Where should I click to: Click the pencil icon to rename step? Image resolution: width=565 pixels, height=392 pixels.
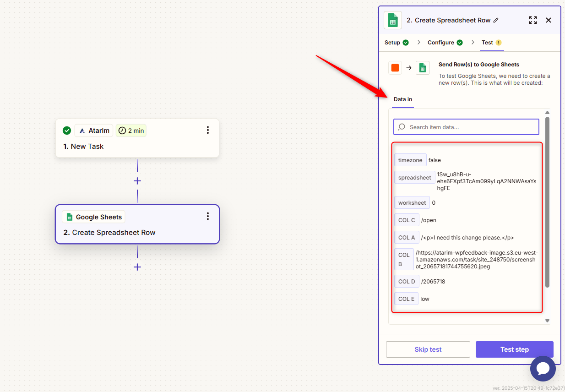pyautogui.click(x=496, y=20)
